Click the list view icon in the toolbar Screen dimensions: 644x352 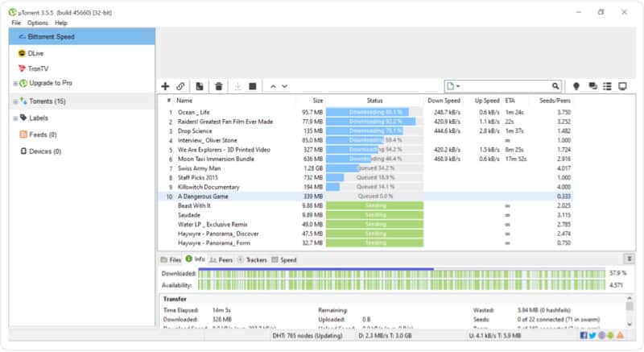coord(607,86)
